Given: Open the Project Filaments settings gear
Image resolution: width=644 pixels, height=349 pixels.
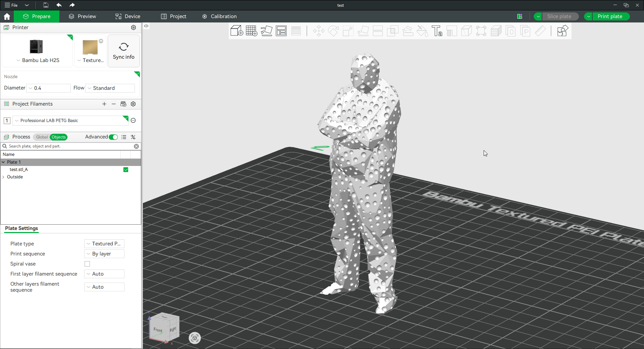Looking at the screenshot, I should 133,104.
